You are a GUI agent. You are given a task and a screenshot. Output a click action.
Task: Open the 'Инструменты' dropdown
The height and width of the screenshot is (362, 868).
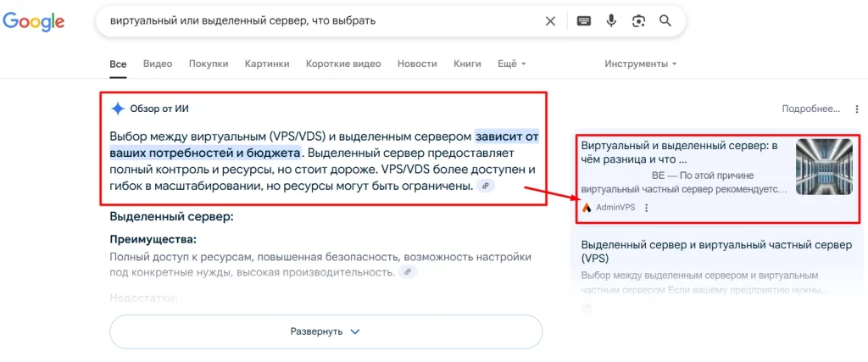[x=641, y=64]
